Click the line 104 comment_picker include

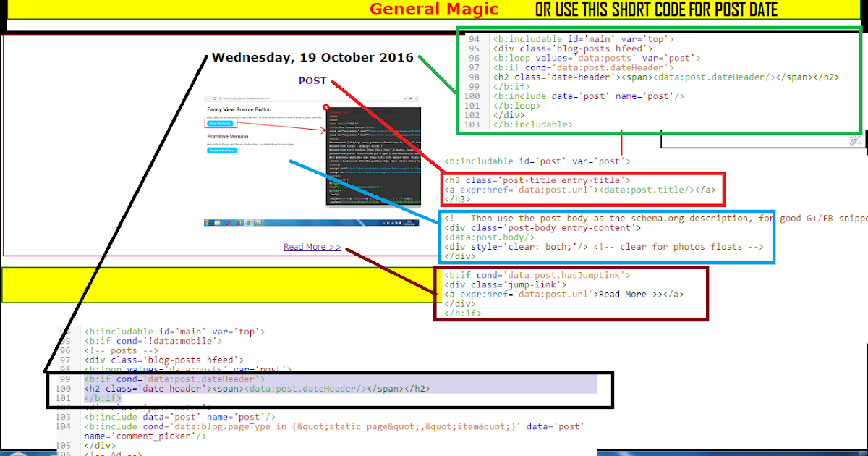pyautogui.click(x=334, y=432)
